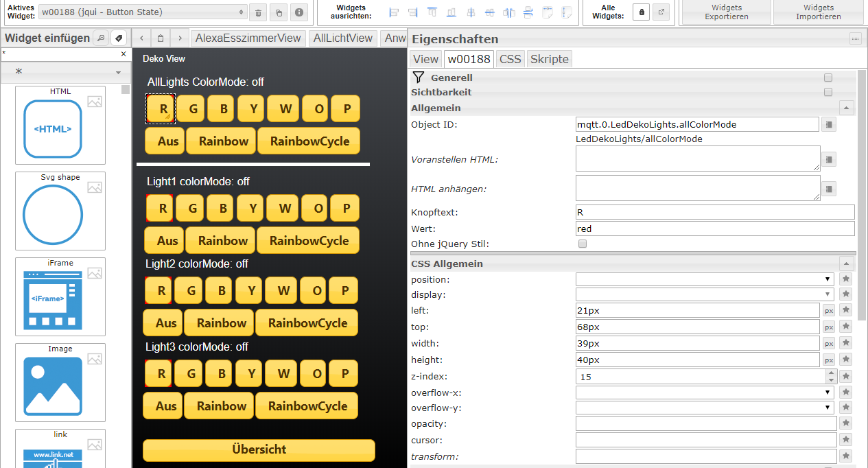Enable the Ohne jQuery Stil checkbox
The width and height of the screenshot is (868, 468).
point(583,244)
